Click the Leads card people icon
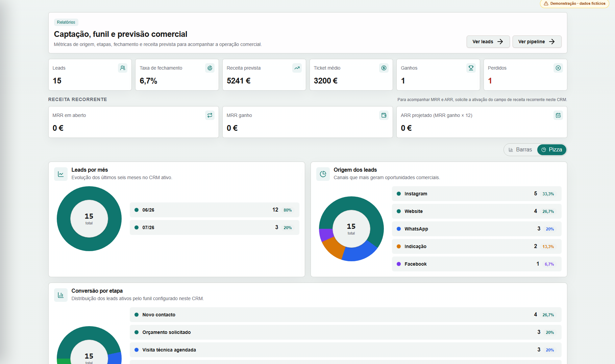This screenshot has height=364, width=615. (x=123, y=68)
